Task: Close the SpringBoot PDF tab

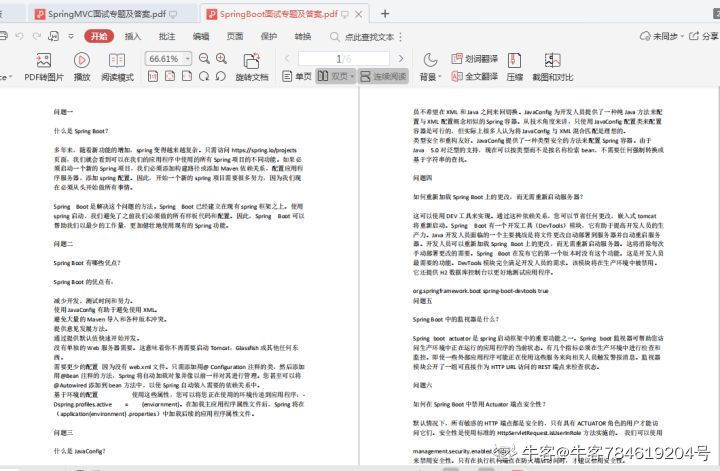Action: [359, 15]
